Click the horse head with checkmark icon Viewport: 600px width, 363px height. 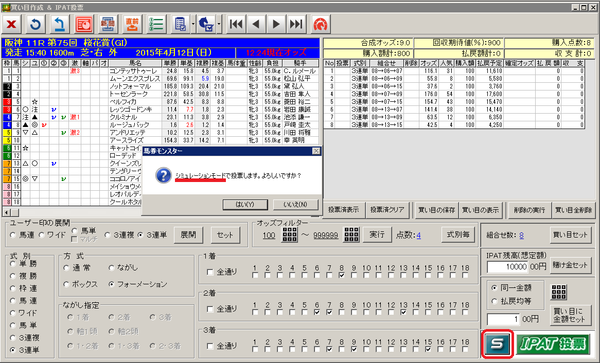[x=206, y=24]
